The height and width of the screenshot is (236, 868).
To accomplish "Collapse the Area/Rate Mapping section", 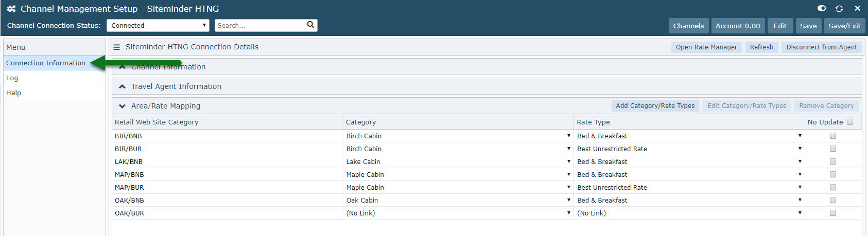I will point(122,106).
